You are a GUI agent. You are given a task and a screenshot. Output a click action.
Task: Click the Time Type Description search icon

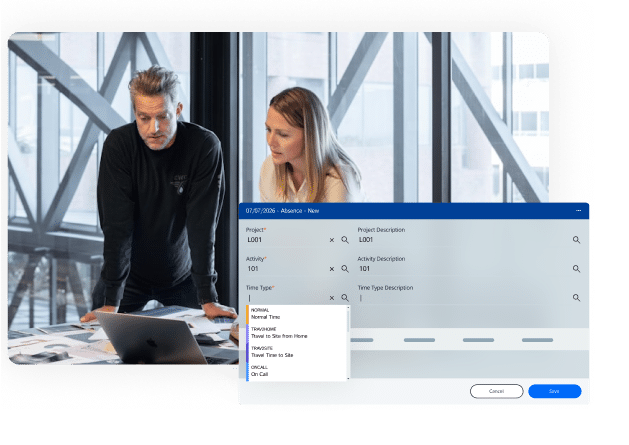click(x=576, y=298)
